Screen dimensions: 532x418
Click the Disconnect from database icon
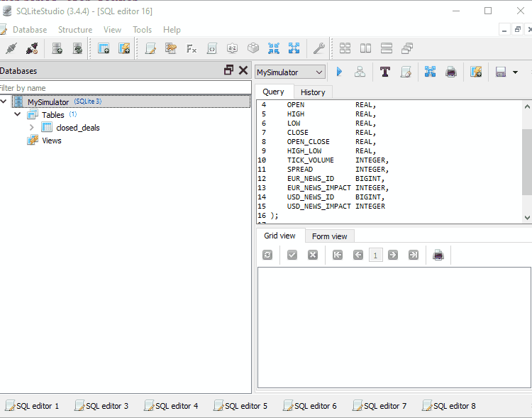(32, 48)
